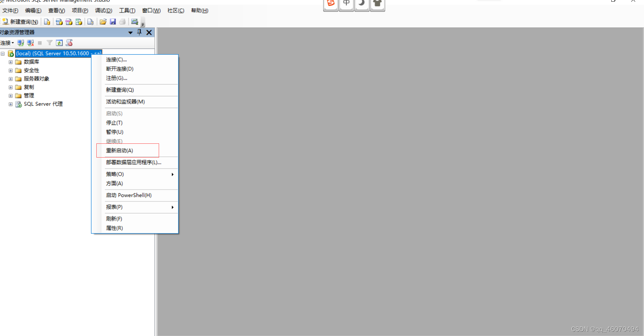Screen dimensions: 644x336
Task: Click the 新建查询(N) toolbar button
Action: (x=20, y=22)
